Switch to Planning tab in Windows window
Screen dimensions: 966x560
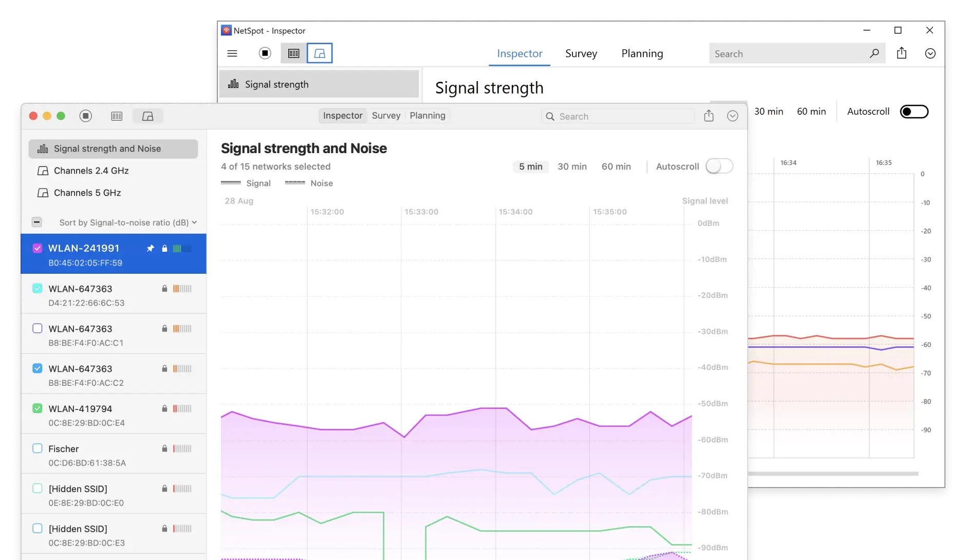[642, 53]
